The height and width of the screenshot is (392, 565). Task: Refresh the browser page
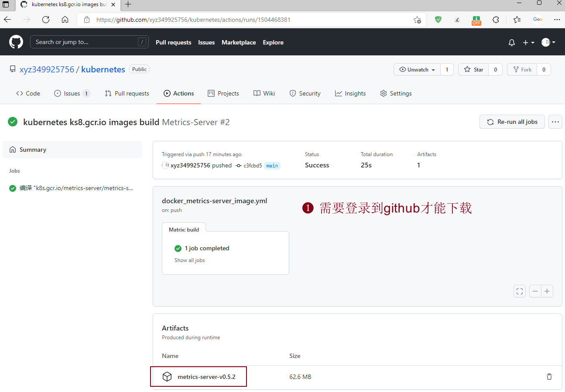pyautogui.click(x=46, y=20)
